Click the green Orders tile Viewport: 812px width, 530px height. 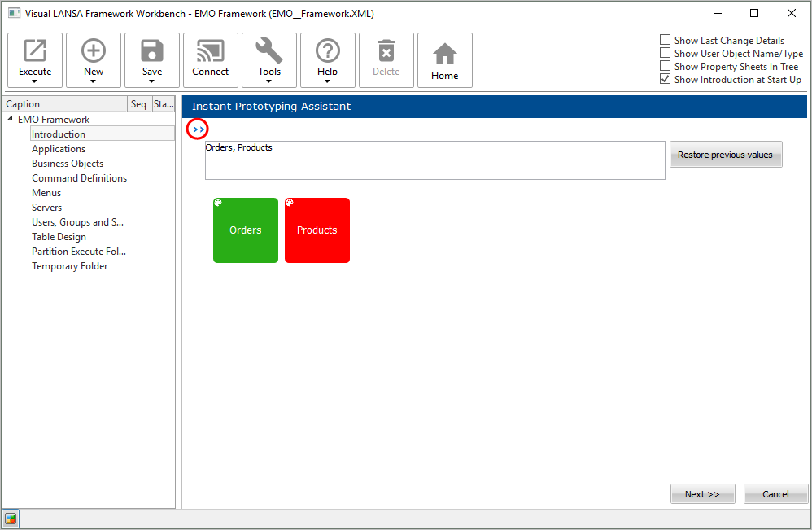tap(246, 230)
